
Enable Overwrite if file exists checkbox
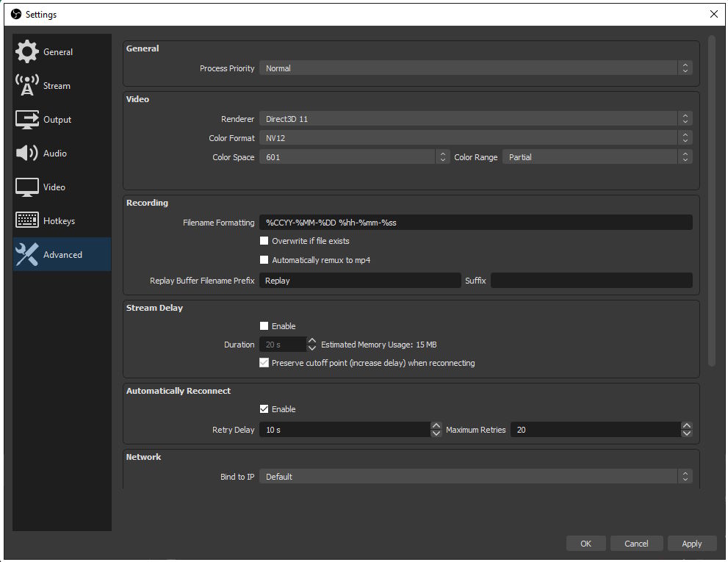pos(264,241)
